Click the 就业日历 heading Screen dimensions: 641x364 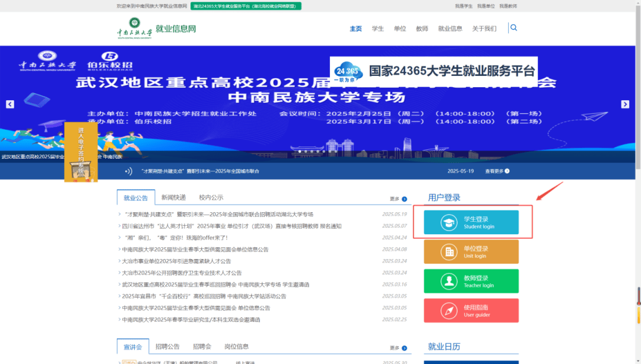[x=444, y=347]
